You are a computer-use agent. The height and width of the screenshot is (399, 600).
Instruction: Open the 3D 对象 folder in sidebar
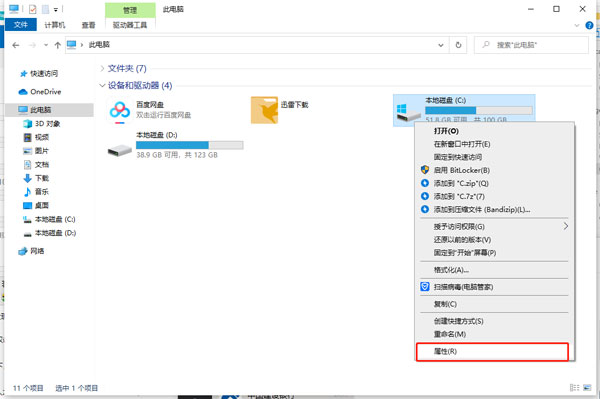point(42,124)
